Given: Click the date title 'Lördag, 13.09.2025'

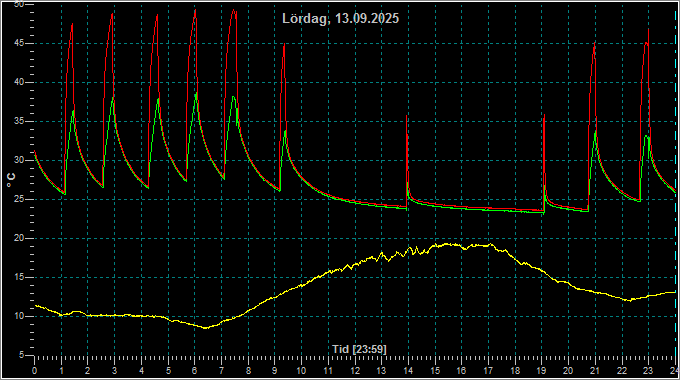Looking at the screenshot, I should pyautogui.click(x=340, y=19).
